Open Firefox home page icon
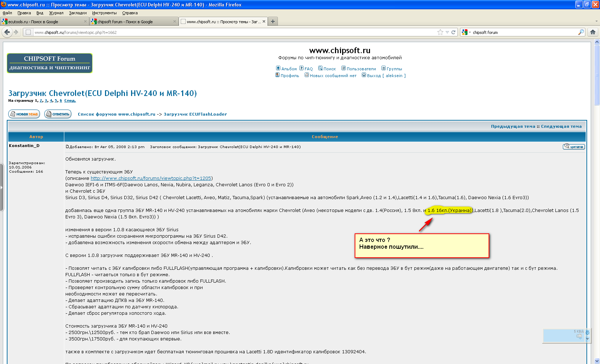 coord(593,32)
